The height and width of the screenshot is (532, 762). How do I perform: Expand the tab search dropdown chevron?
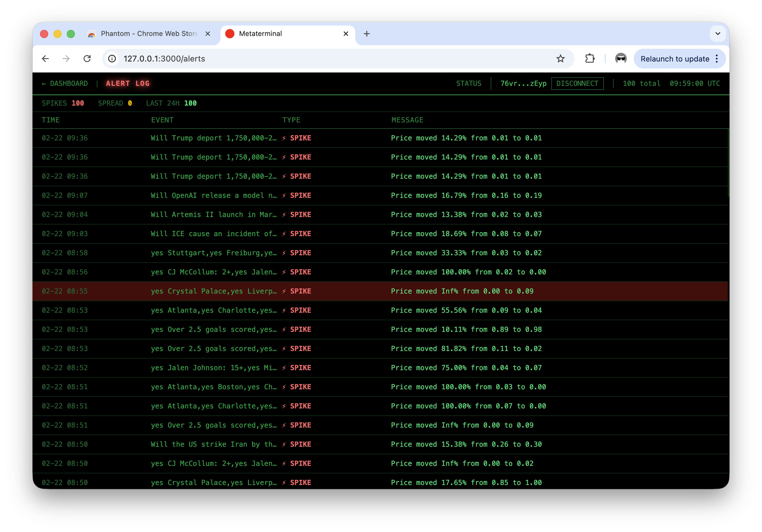click(x=718, y=34)
